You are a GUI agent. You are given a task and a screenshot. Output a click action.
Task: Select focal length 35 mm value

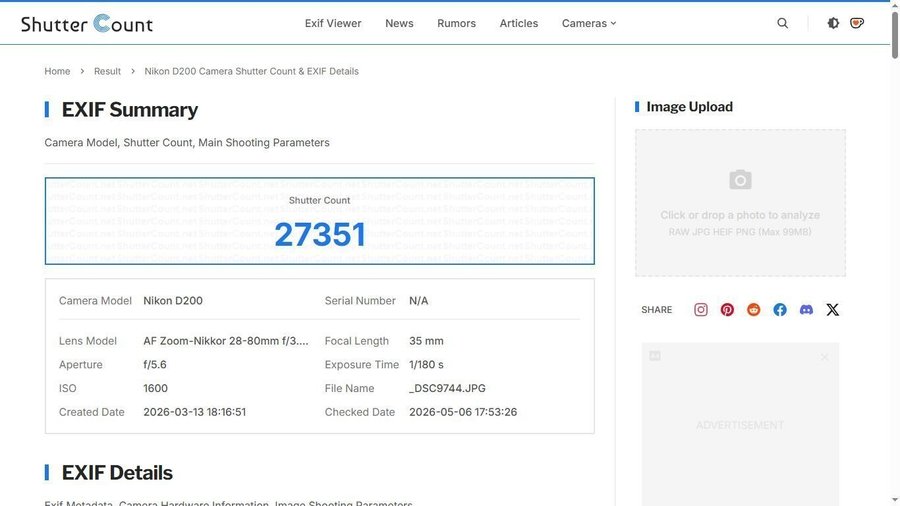(426, 341)
